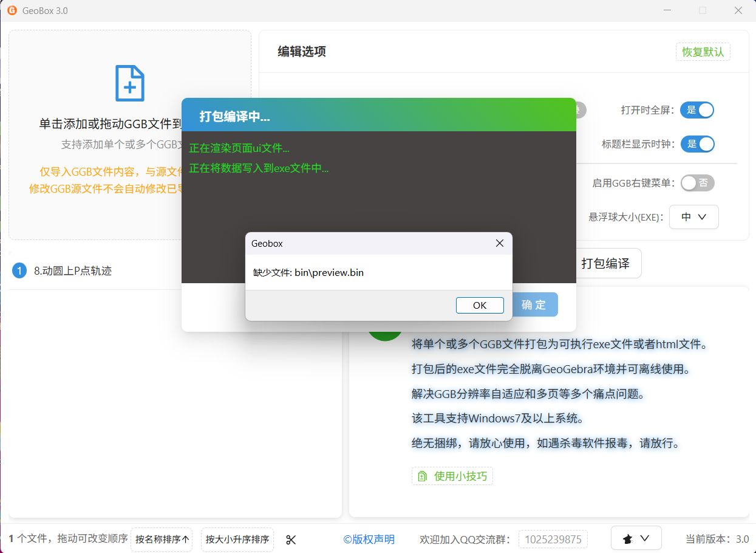
Task: Close the Geobox error message box
Action: point(499,243)
